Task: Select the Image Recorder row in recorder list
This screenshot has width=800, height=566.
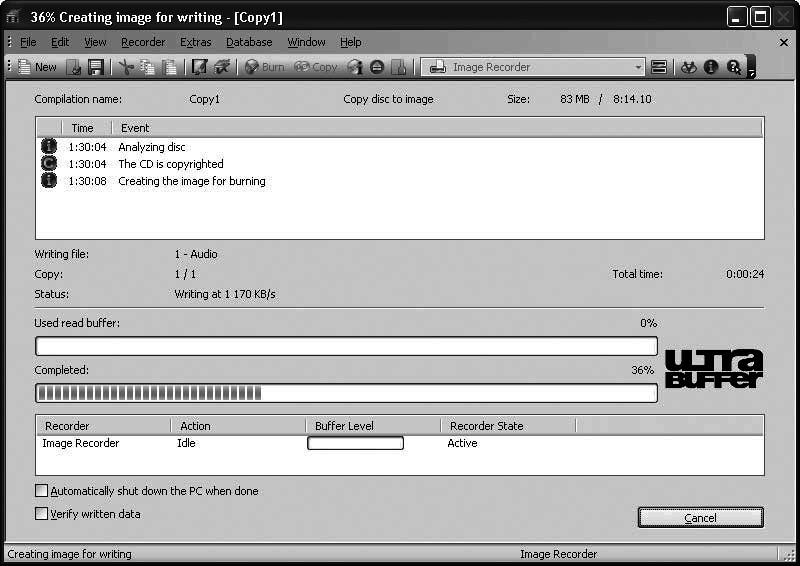Action: click(81, 443)
